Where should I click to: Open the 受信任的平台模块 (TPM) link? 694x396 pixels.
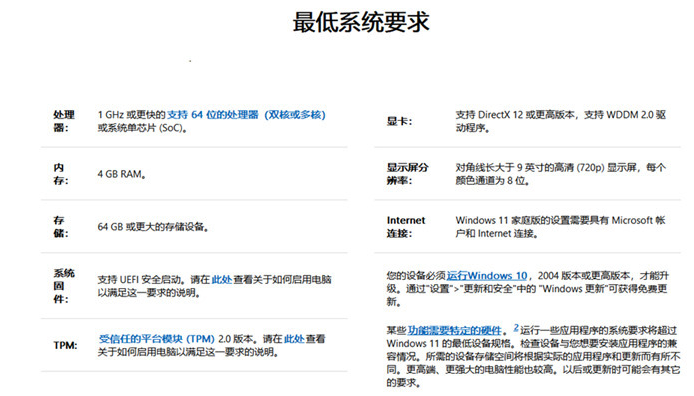coord(156,339)
